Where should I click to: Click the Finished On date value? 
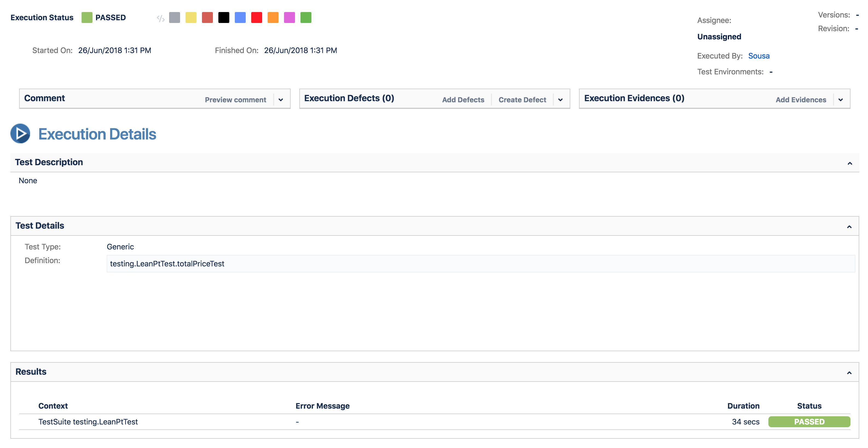300,51
